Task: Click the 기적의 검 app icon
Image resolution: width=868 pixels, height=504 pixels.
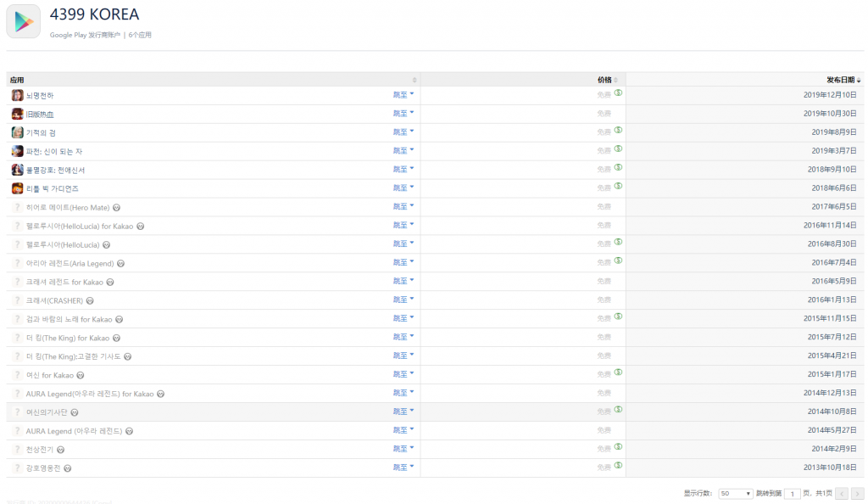Action: click(x=17, y=132)
